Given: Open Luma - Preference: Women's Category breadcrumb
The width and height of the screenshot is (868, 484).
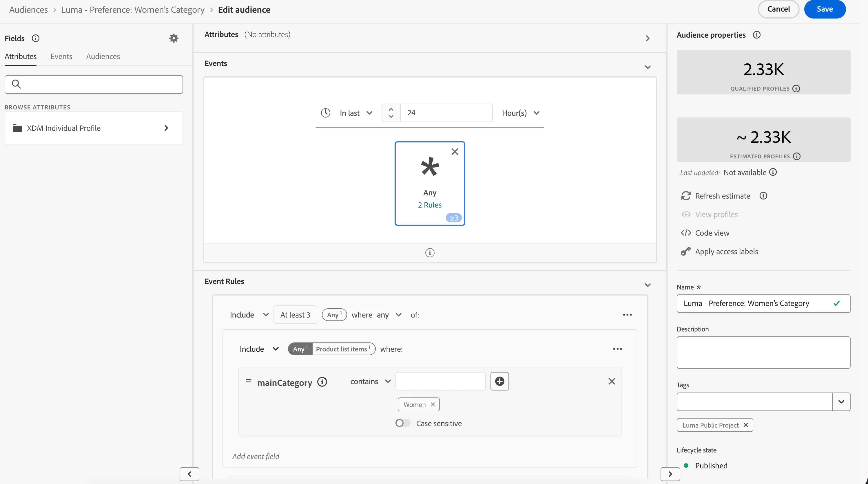Looking at the screenshot, I should click(133, 10).
